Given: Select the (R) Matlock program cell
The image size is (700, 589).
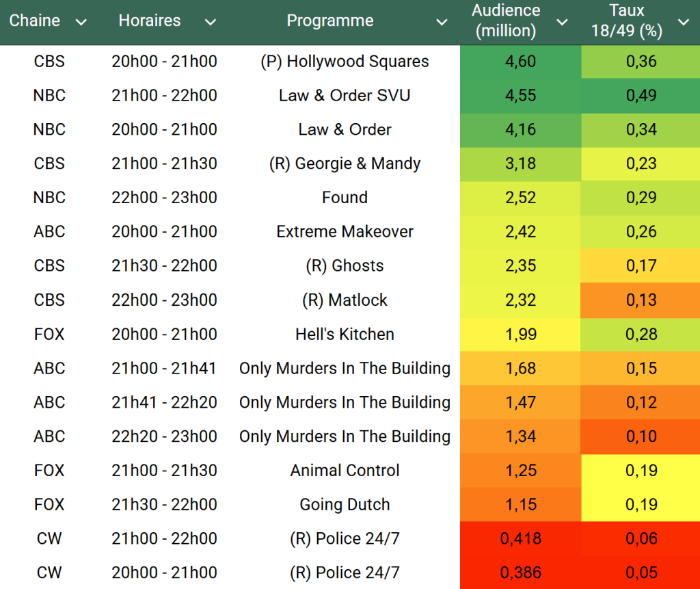Looking at the screenshot, I should coord(345,300).
